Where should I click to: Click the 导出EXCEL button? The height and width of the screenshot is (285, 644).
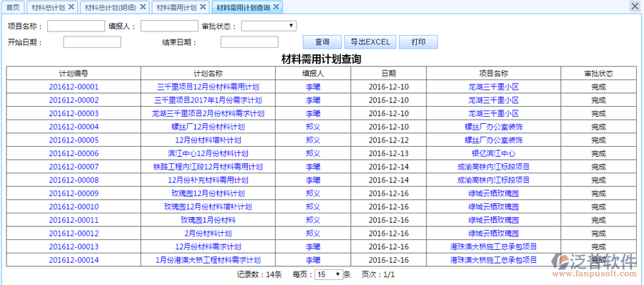coord(370,42)
